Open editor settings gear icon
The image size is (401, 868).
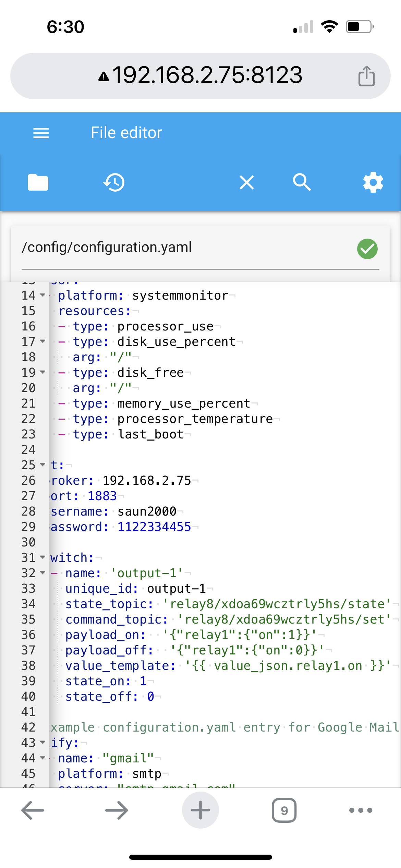coord(373,182)
